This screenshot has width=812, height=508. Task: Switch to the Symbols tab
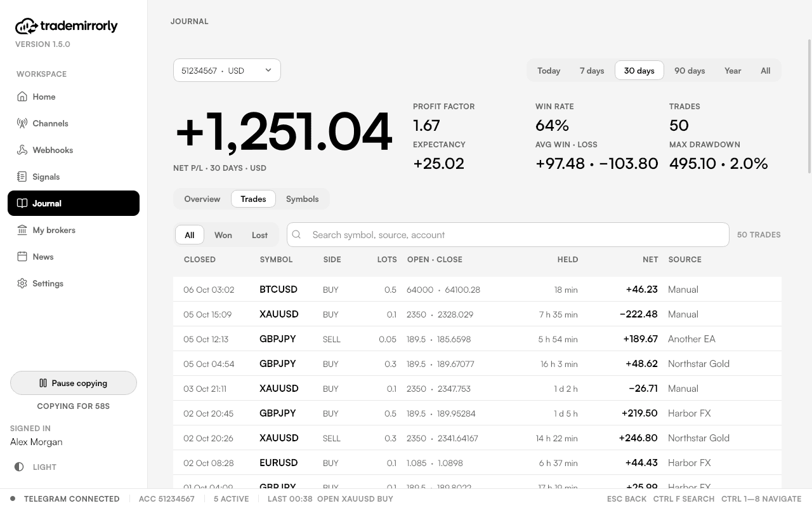coord(302,199)
